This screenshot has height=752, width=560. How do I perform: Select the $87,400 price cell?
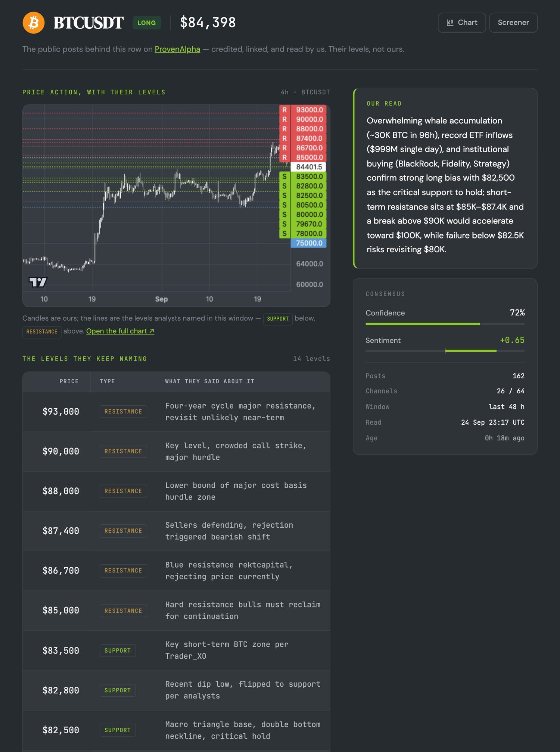61,531
